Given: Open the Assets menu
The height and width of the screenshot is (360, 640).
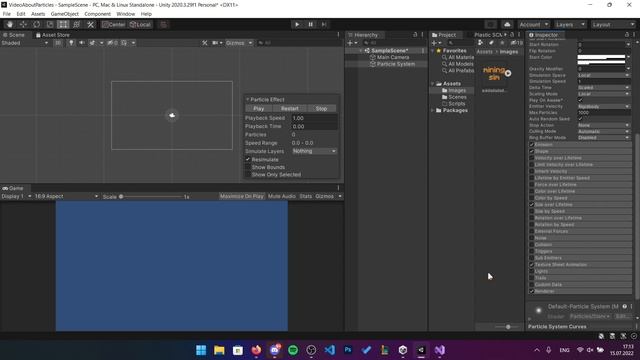Looking at the screenshot, I should [x=38, y=14].
